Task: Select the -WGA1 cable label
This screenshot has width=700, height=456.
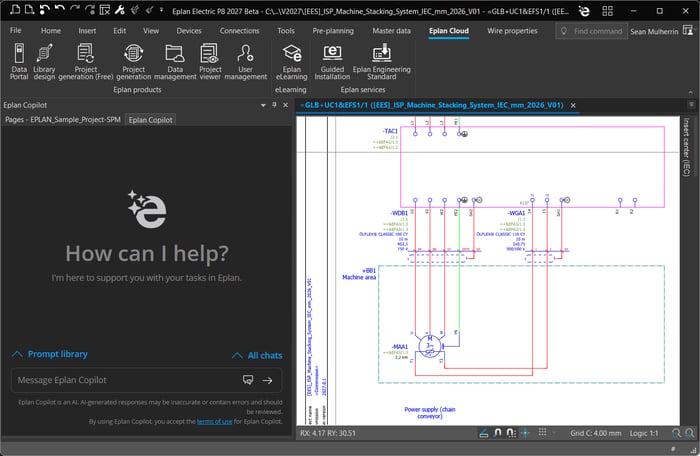Action: [516, 213]
